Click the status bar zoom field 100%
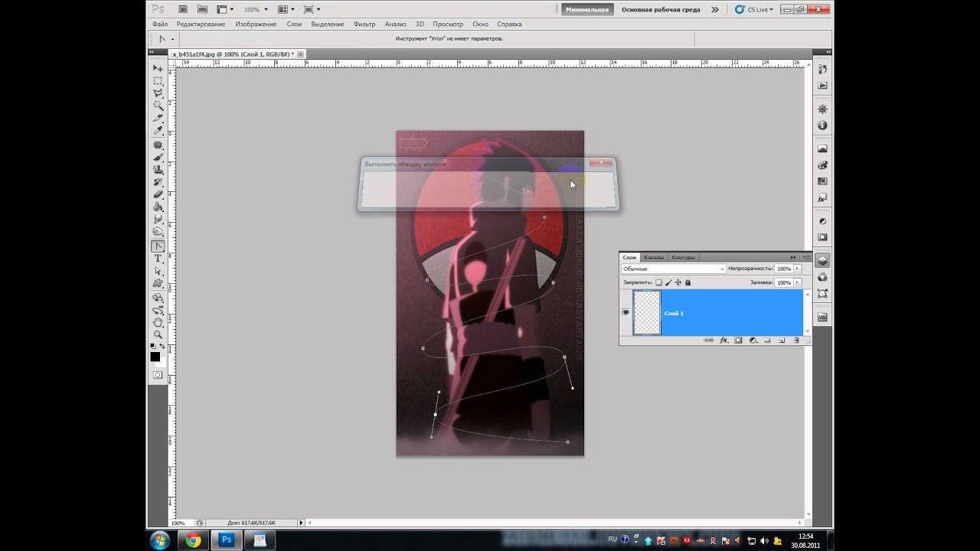 point(178,523)
